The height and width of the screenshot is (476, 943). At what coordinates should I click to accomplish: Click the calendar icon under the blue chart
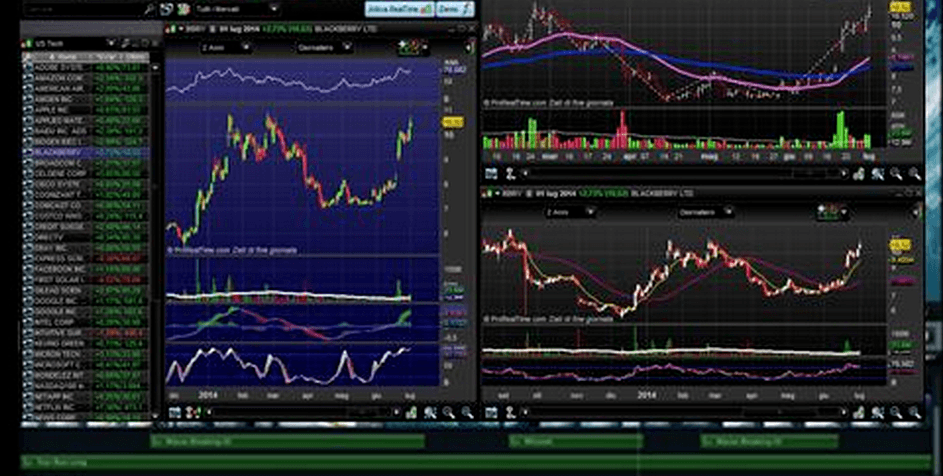pyautogui.click(x=174, y=412)
